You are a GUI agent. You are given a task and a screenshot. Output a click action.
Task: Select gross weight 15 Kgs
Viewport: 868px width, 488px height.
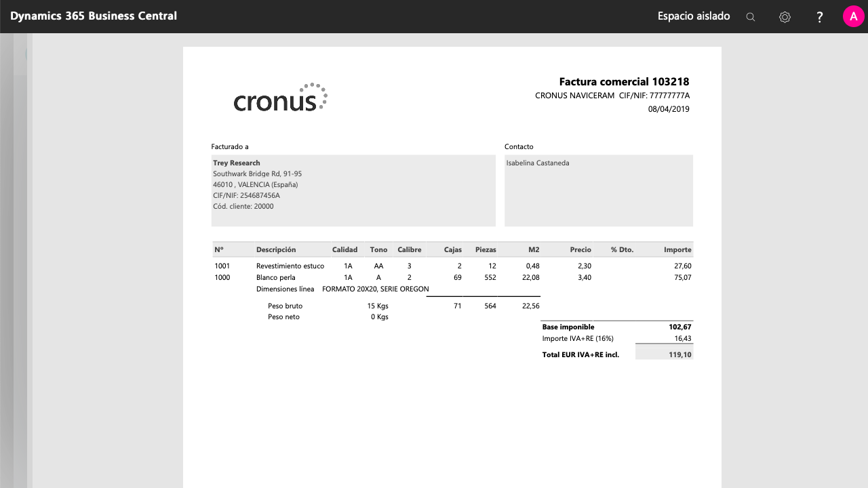378,306
